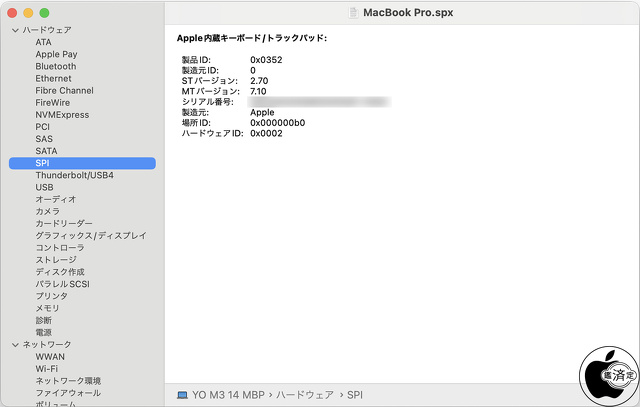Click ST バージョン value 2.70
This screenshot has height=407, width=640.
[259, 81]
